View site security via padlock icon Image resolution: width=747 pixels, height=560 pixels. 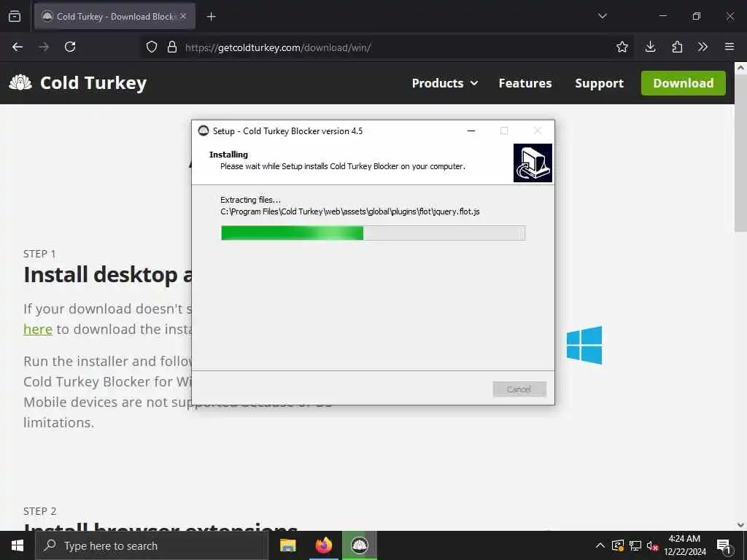click(x=172, y=47)
